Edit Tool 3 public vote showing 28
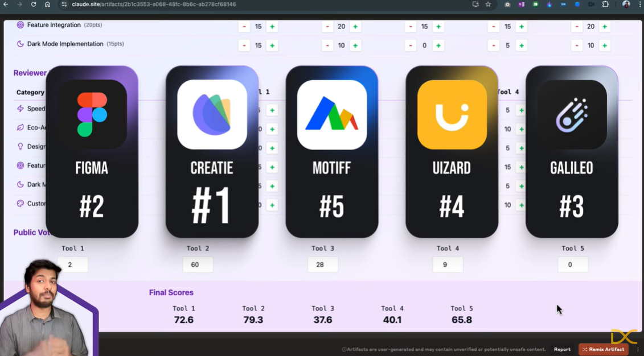 [x=323, y=264]
